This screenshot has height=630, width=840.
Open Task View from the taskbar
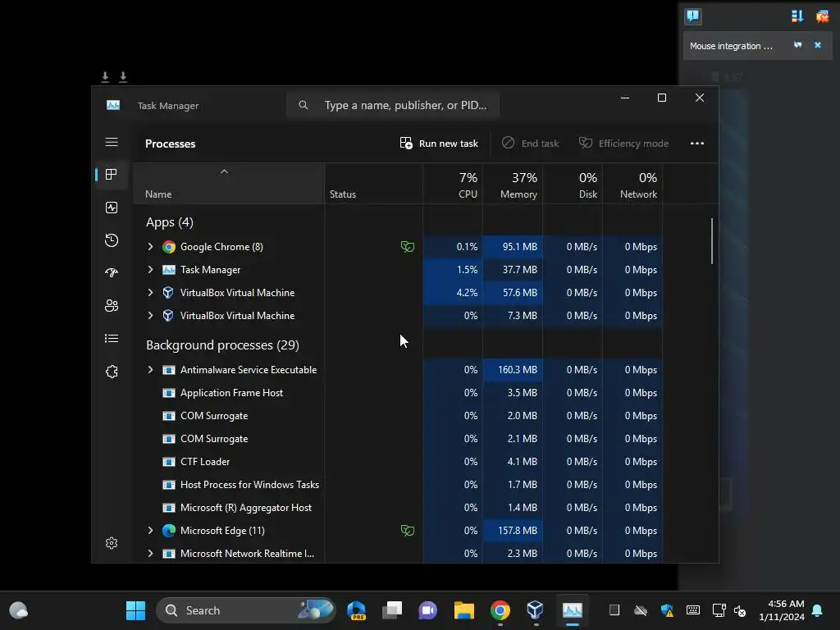pos(392,610)
